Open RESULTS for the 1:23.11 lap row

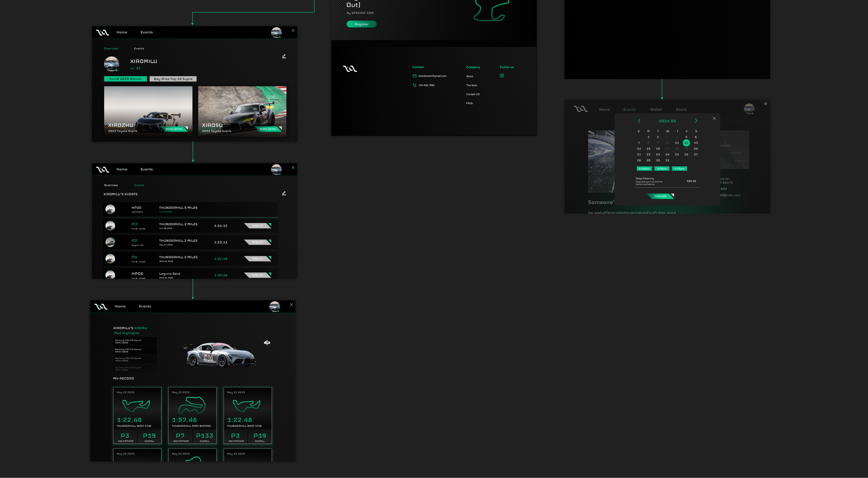[x=258, y=242]
